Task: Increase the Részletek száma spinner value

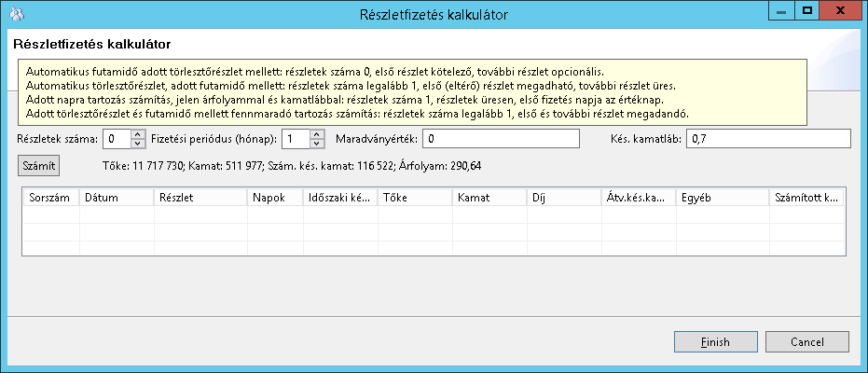Action: [x=139, y=133]
